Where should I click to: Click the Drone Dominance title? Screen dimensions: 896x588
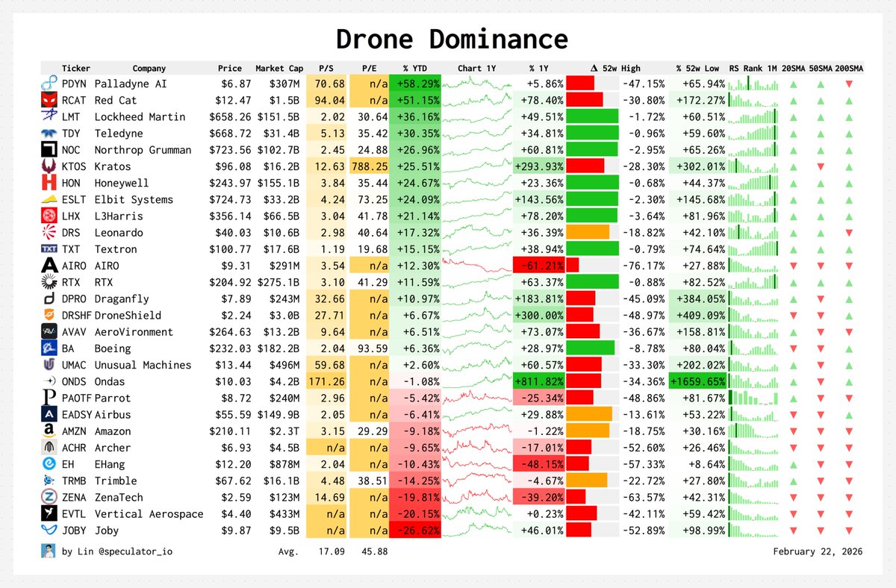tap(452, 39)
